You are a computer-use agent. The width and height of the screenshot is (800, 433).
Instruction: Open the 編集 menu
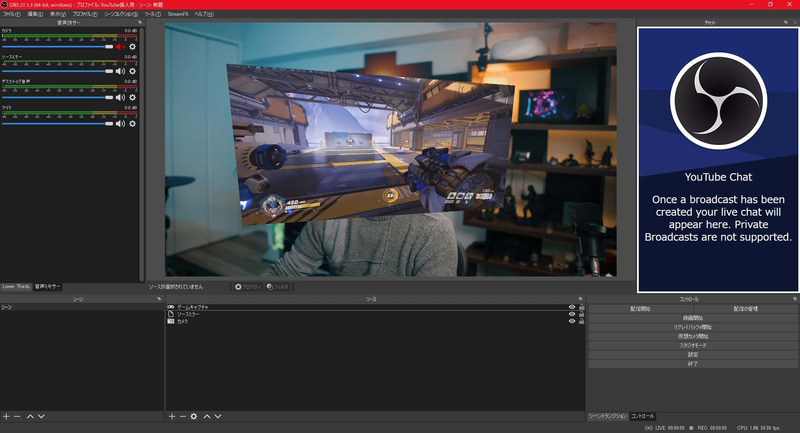[35, 14]
